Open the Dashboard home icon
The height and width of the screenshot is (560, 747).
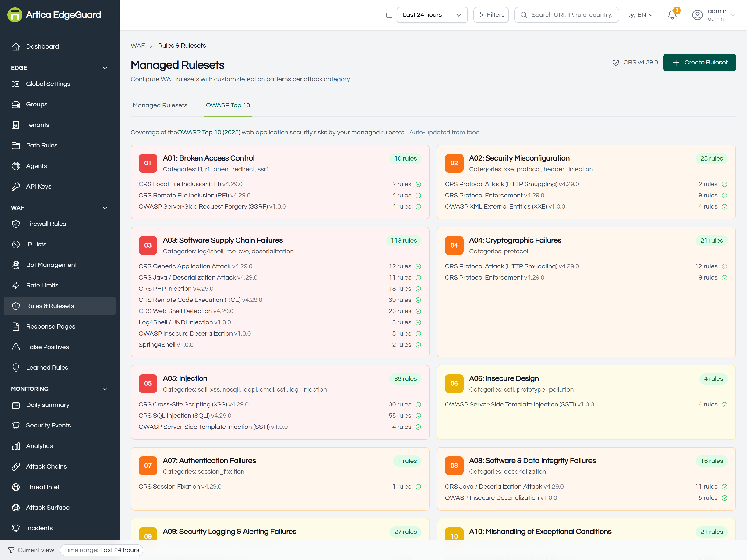click(16, 47)
